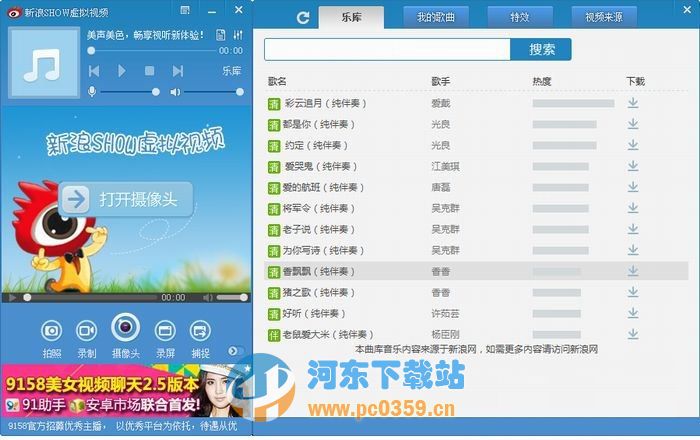700x440 pixels.
Task: Download 好听 (纯伴奏)
Action: pyautogui.click(x=633, y=313)
